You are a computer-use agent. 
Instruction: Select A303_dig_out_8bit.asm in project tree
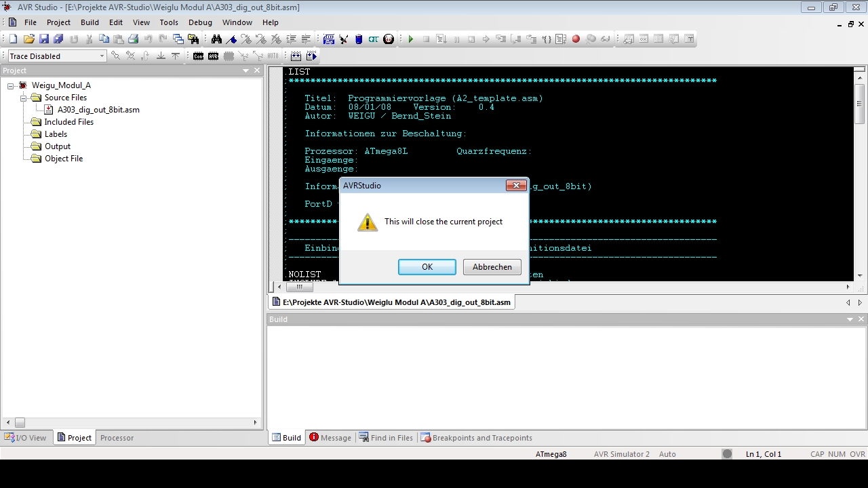point(98,110)
